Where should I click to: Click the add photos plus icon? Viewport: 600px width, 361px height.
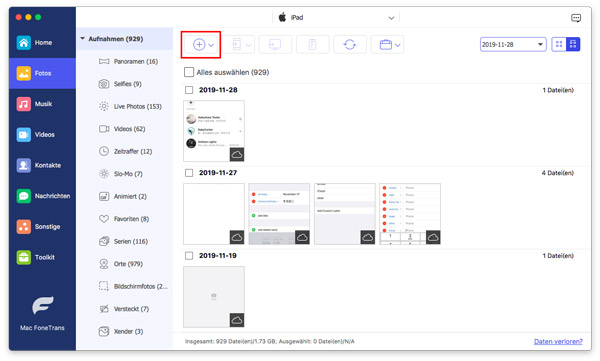[x=199, y=44]
